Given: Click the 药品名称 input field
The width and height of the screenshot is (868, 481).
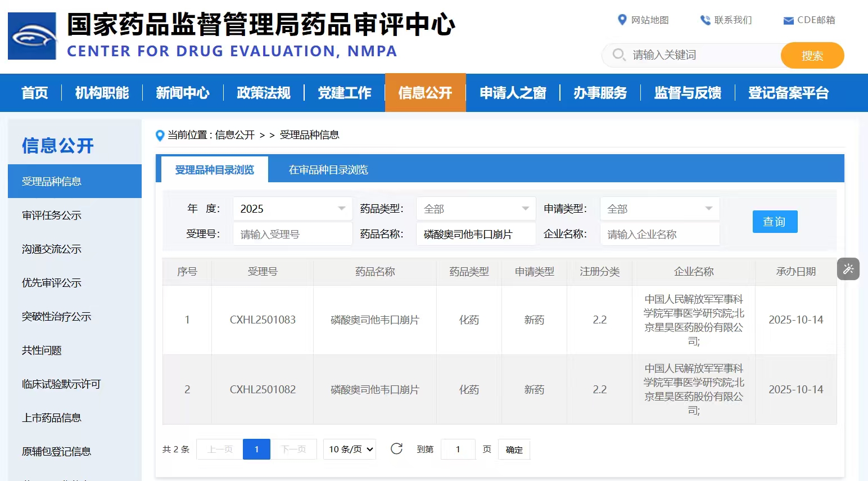Looking at the screenshot, I should point(476,234).
